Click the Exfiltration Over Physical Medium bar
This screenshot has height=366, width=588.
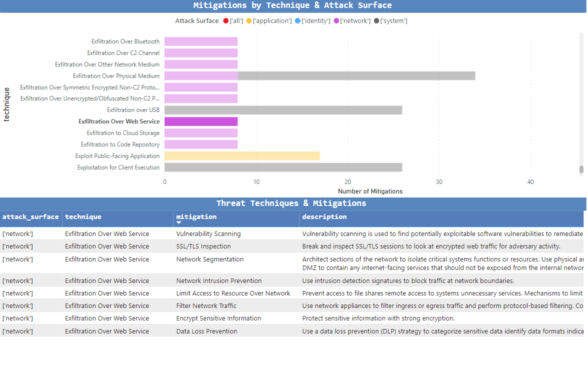coord(320,75)
